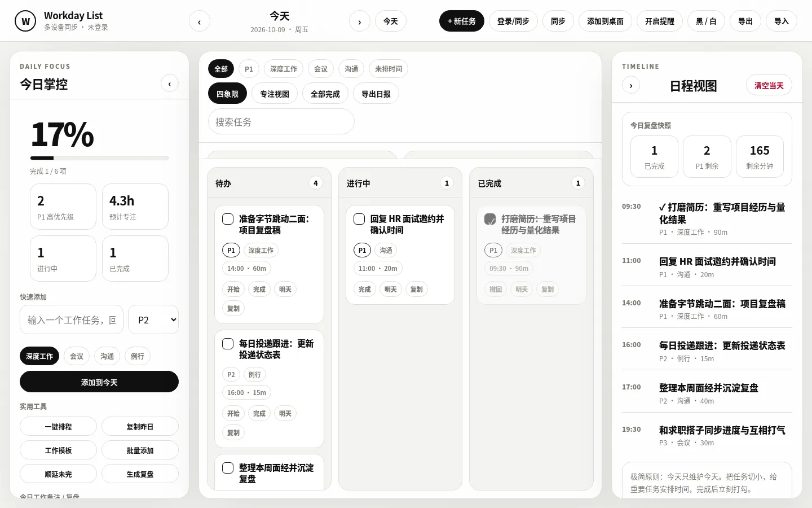Click 添加到今天 button
This screenshot has height=508, width=812.
pyautogui.click(x=99, y=382)
